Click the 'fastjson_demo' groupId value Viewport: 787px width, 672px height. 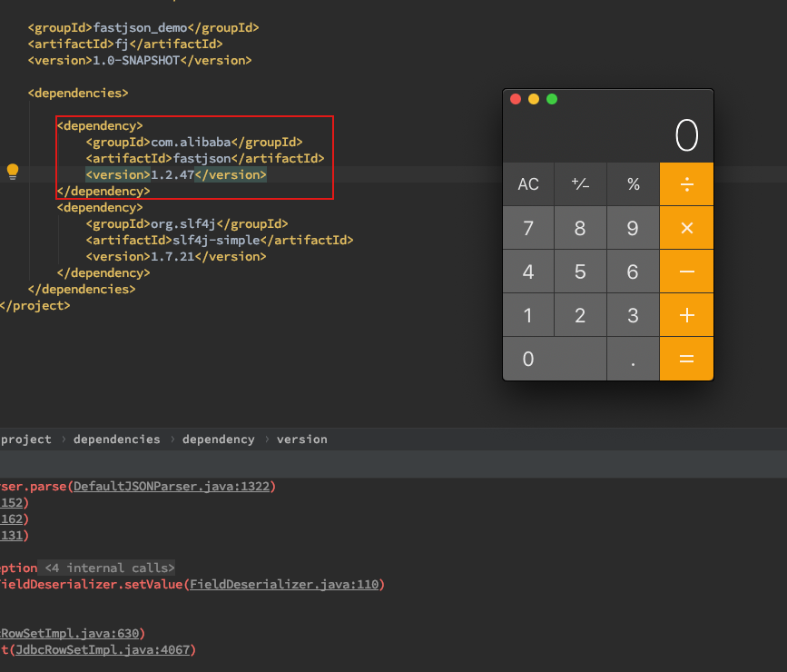pyautogui.click(x=141, y=27)
